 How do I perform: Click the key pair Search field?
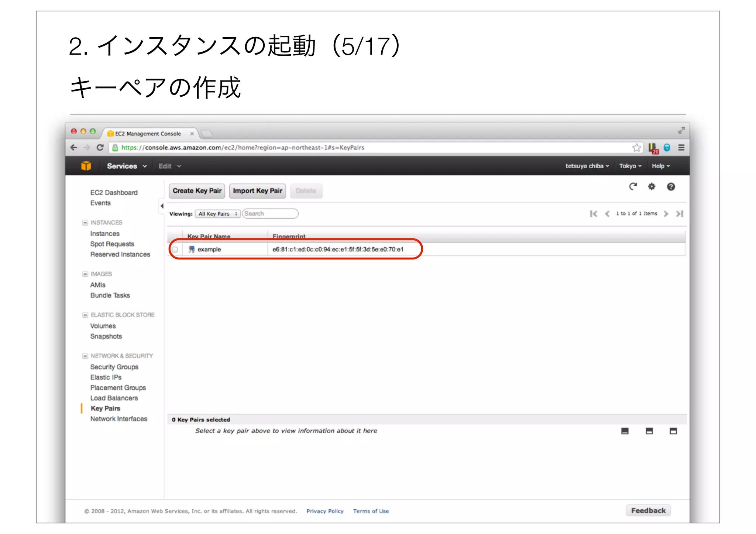tap(270, 214)
